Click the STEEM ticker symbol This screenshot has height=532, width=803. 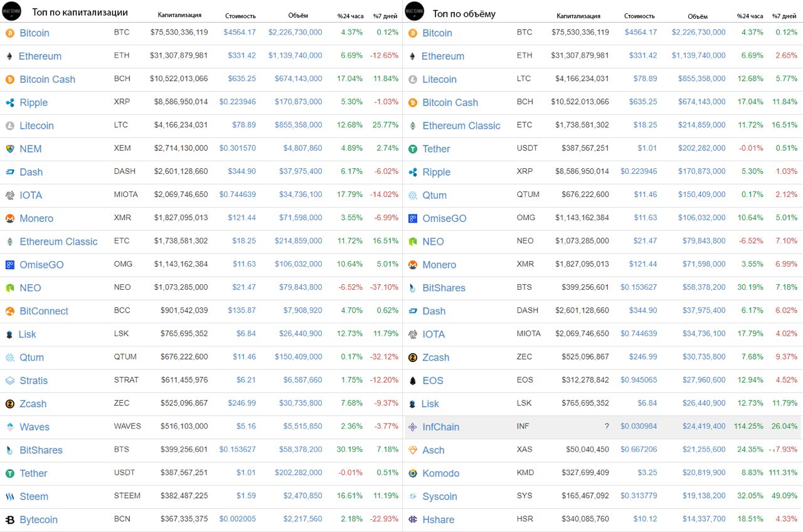click(127, 496)
